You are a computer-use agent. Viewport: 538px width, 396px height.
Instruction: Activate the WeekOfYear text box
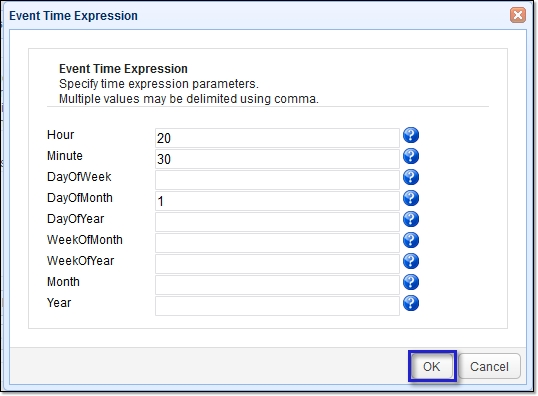click(x=277, y=264)
